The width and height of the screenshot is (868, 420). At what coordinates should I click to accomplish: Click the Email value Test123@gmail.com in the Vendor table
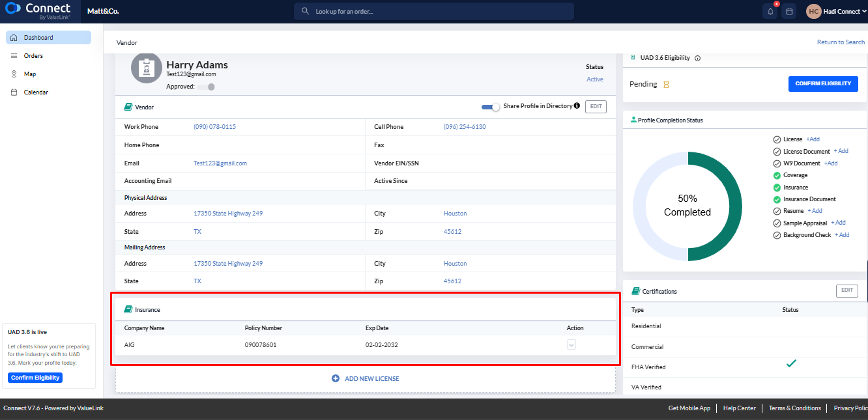coord(220,163)
